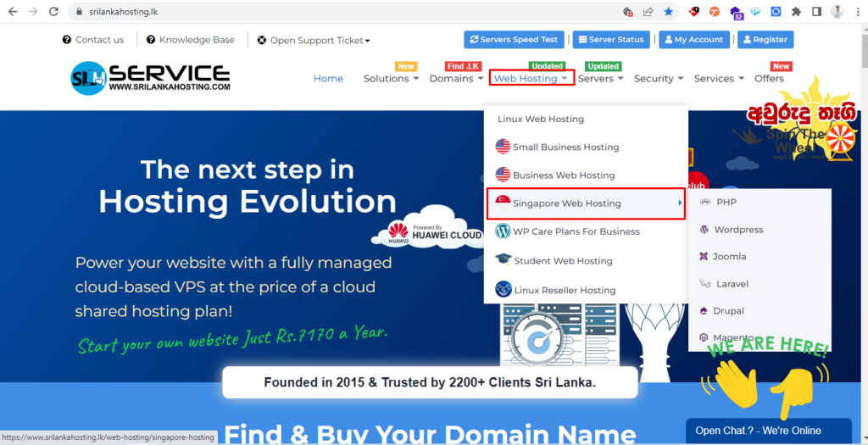Click WordPress logo beside WP Care Plans
The width and height of the screenshot is (868, 445).
[x=503, y=231]
